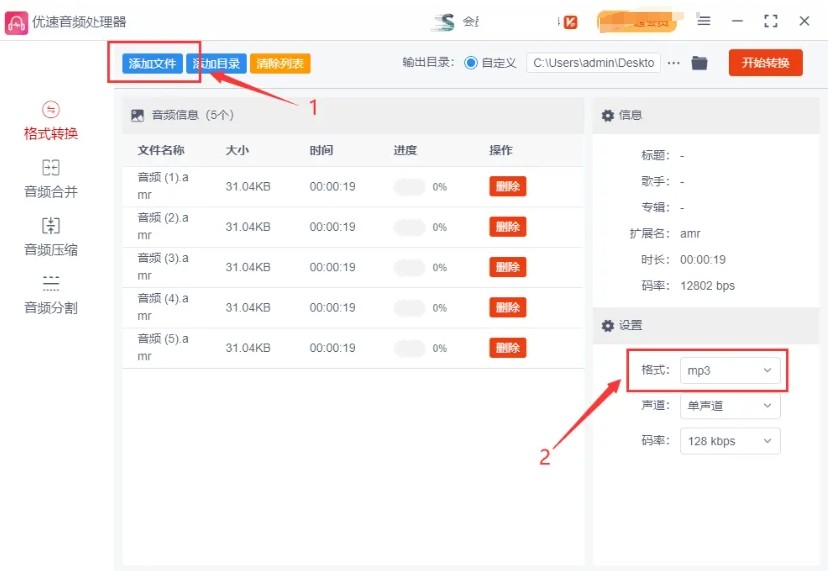Delete the 音频 (1).amr file row
Screen dimensions: 840x571
(507, 187)
